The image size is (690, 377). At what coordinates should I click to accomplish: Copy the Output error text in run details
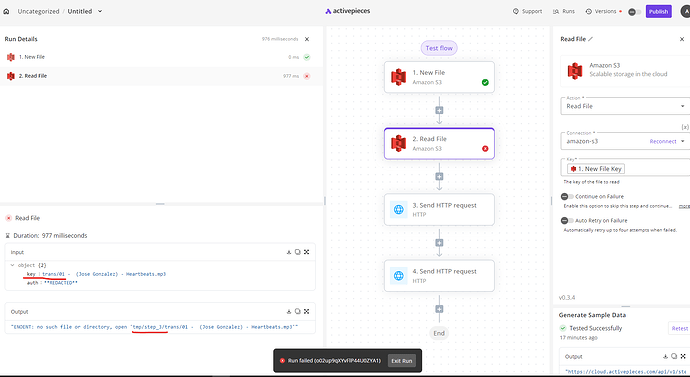coord(297,311)
